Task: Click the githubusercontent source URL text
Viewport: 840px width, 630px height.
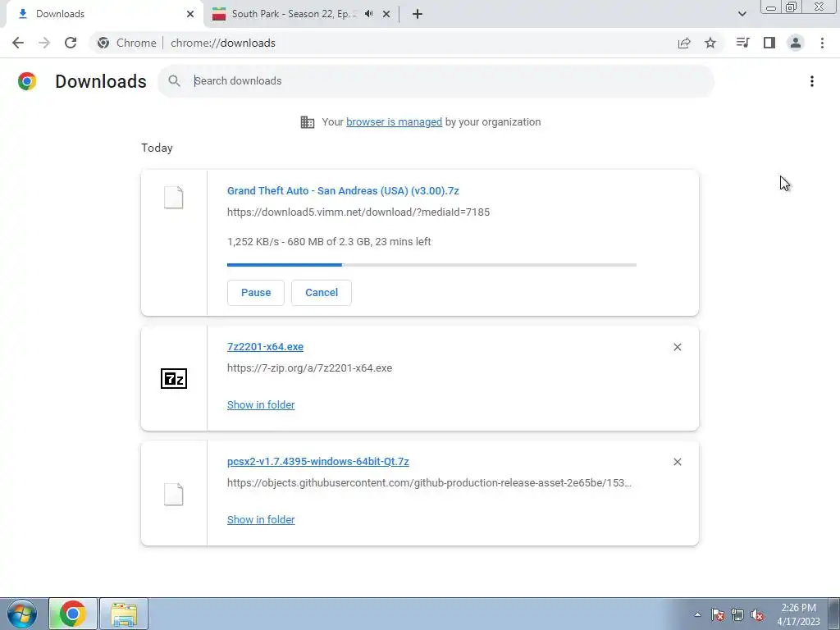Action: (x=429, y=482)
